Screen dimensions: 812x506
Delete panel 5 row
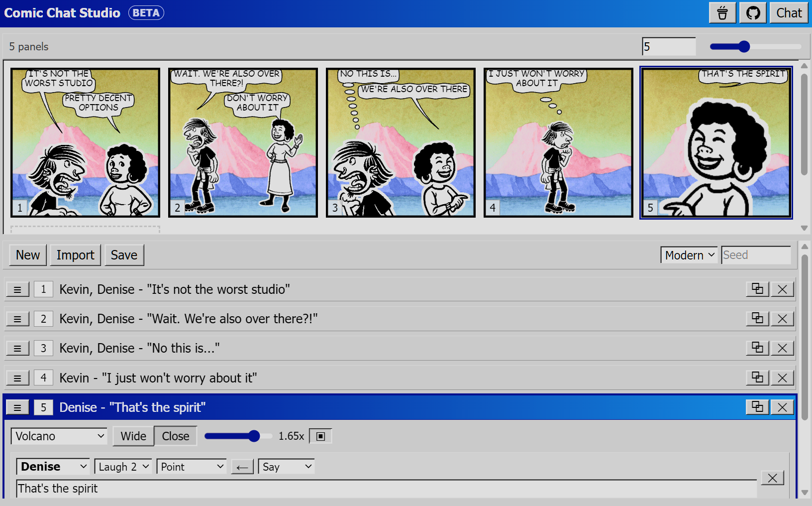(782, 407)
